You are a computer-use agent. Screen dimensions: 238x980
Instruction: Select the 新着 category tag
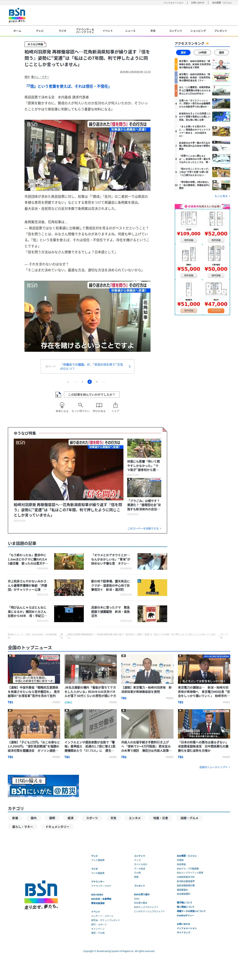(15, 818)
